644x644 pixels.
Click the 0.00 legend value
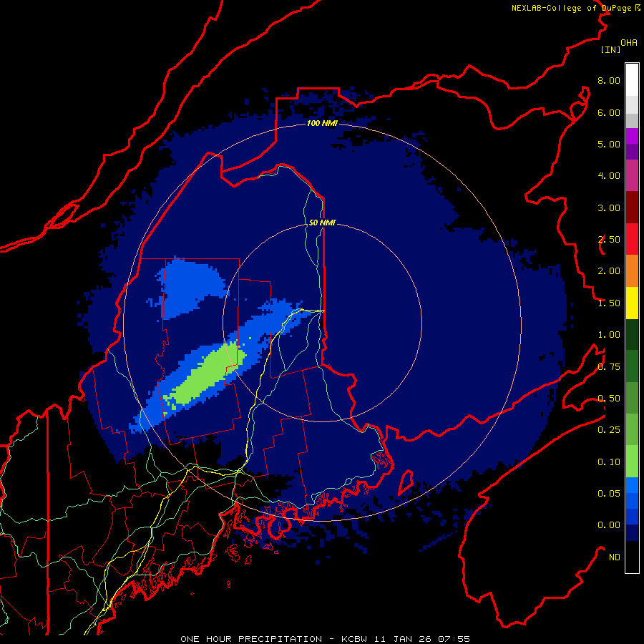click(x=609, y=525)
